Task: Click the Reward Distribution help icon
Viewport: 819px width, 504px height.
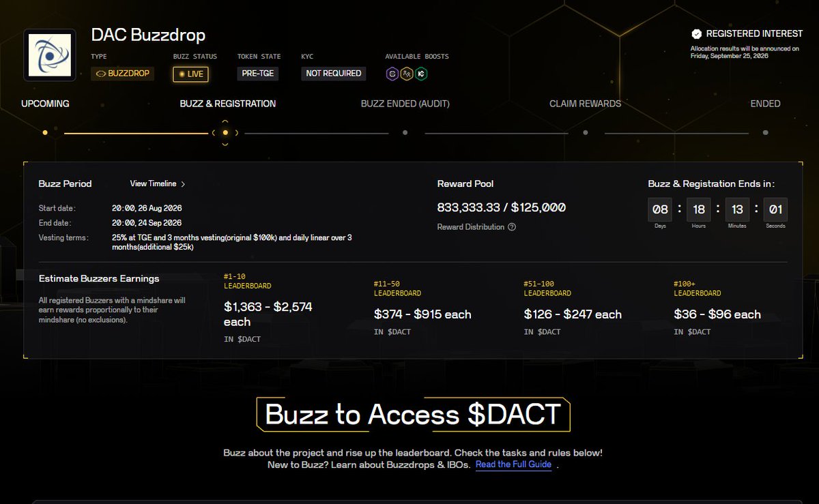Action: click(x=512, y=227)
